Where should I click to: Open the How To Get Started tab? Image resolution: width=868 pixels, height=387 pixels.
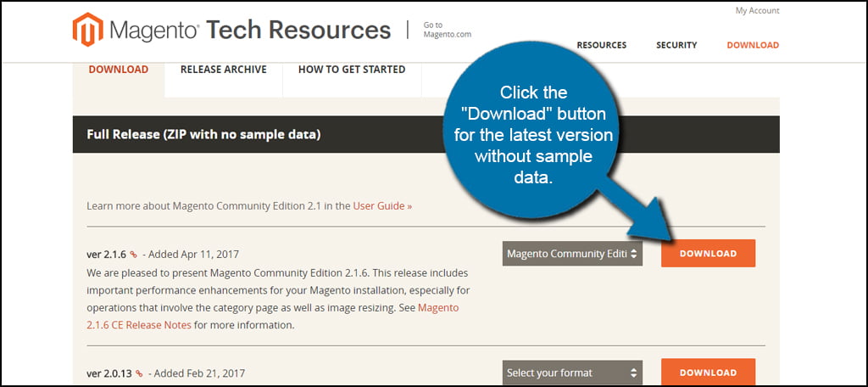click(352, 70)
